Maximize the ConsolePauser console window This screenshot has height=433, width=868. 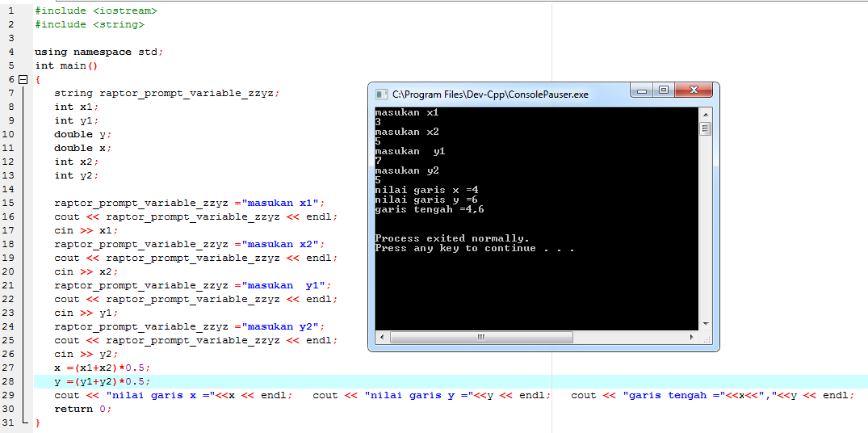[x=663, y=90]
